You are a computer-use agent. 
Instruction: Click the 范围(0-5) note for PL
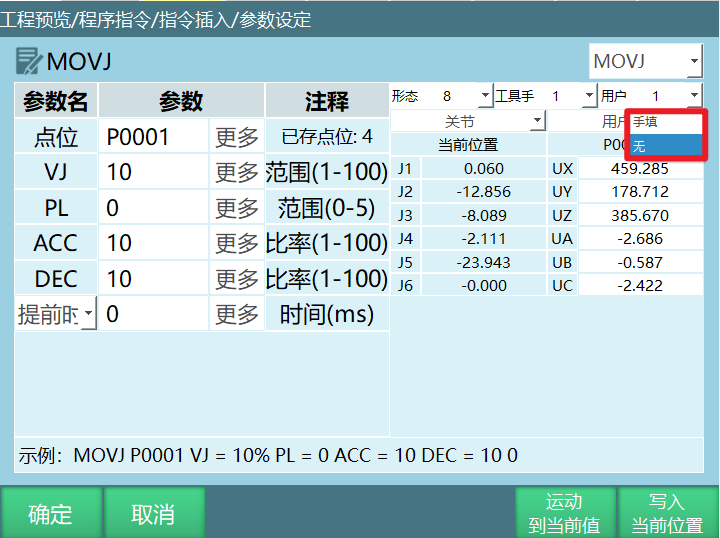click(327, 207)
